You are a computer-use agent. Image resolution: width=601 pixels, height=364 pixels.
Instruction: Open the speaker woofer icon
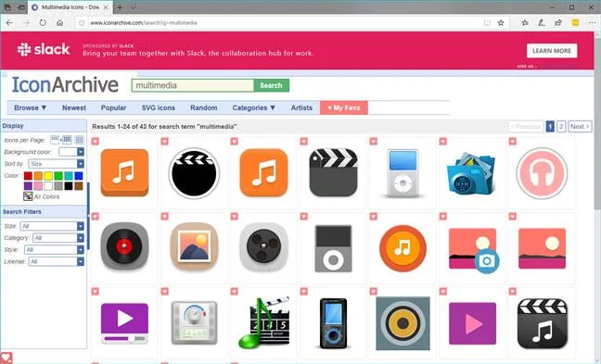(403, 323)
